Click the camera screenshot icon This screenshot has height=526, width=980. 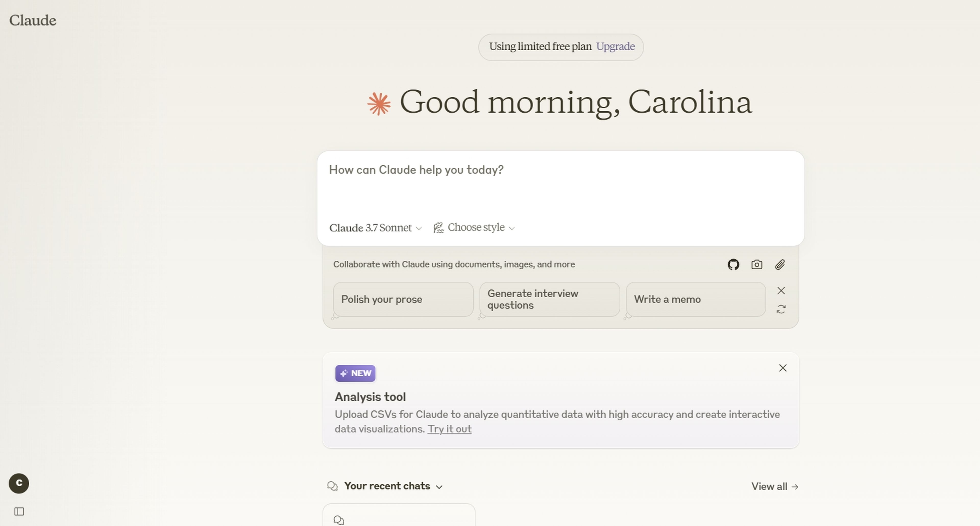[757, 265]
